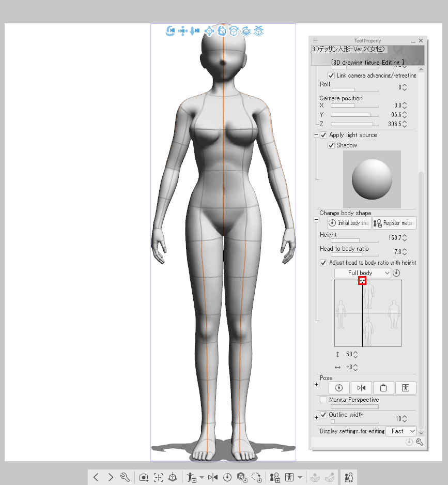Click the Register material button

click(394, 223)
